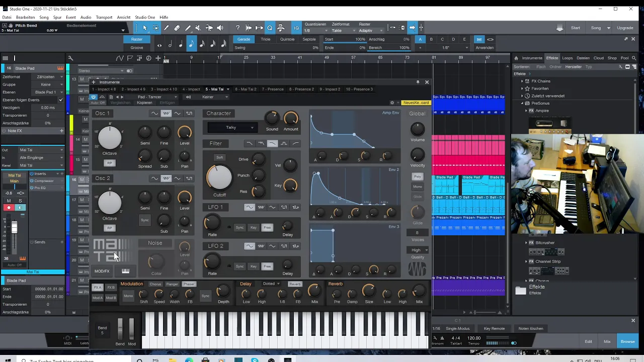The width and height of the screenshot is (644, 362).
Task: Pin the Instrumente window
Action: (418, 82)
